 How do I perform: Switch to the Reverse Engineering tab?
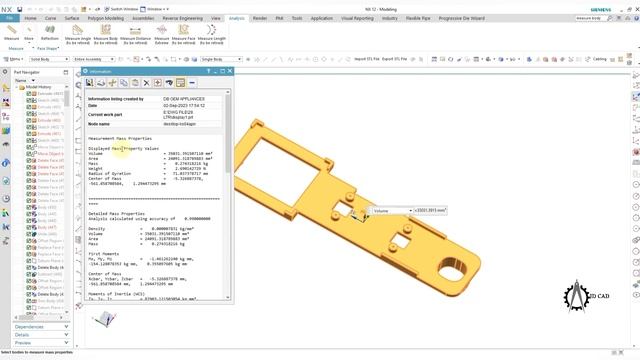[182, 18]
